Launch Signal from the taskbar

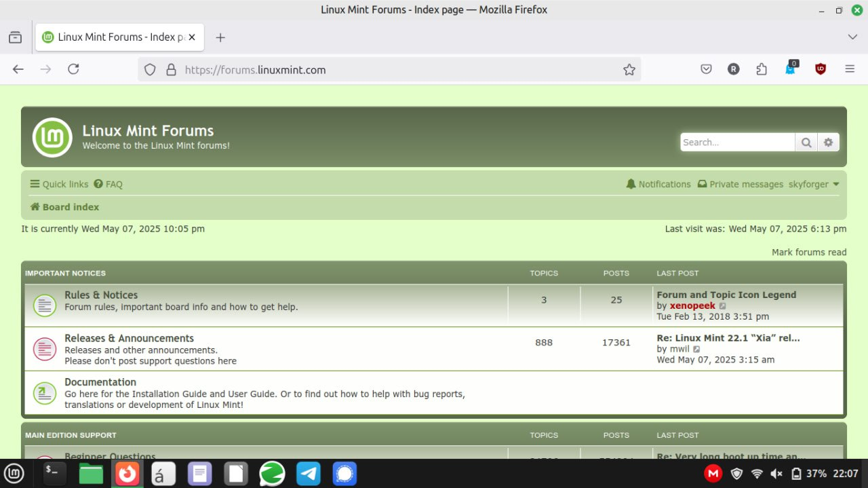344,473
